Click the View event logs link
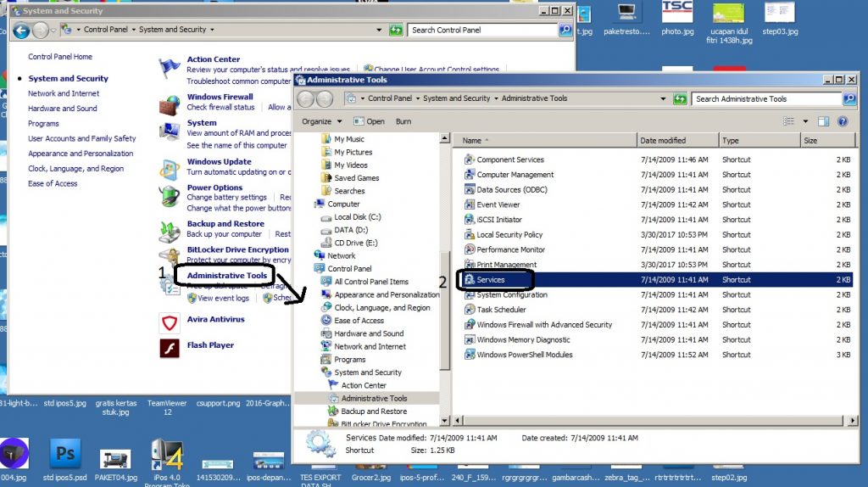868x487 pixels. [223, 298]
